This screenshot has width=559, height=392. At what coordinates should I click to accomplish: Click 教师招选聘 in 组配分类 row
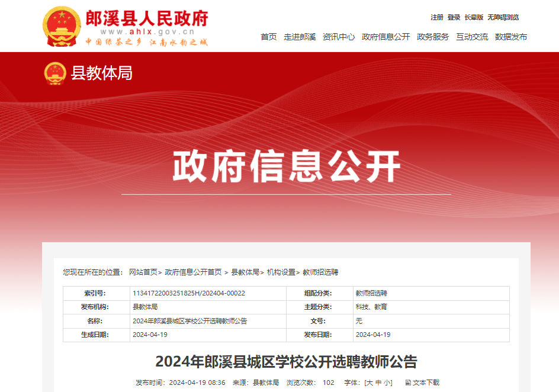tap(371, 293)
